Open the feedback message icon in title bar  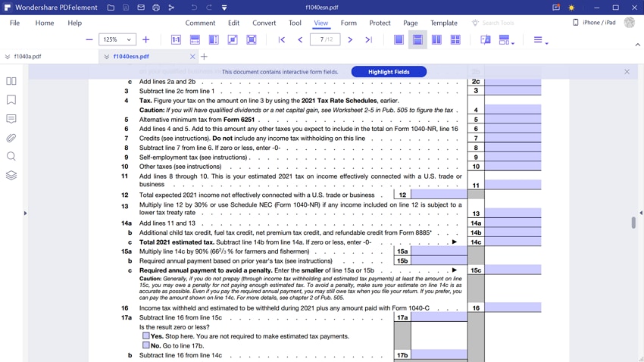(x=556, y=8)
